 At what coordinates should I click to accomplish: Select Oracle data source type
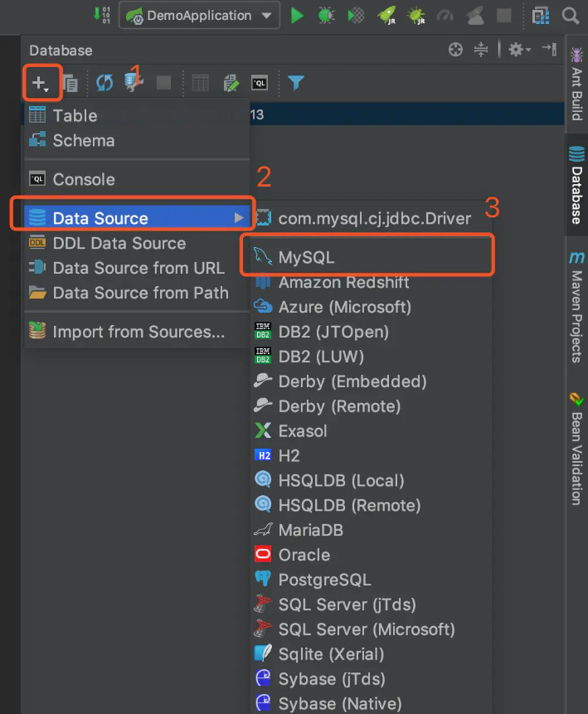coord(372,555)
